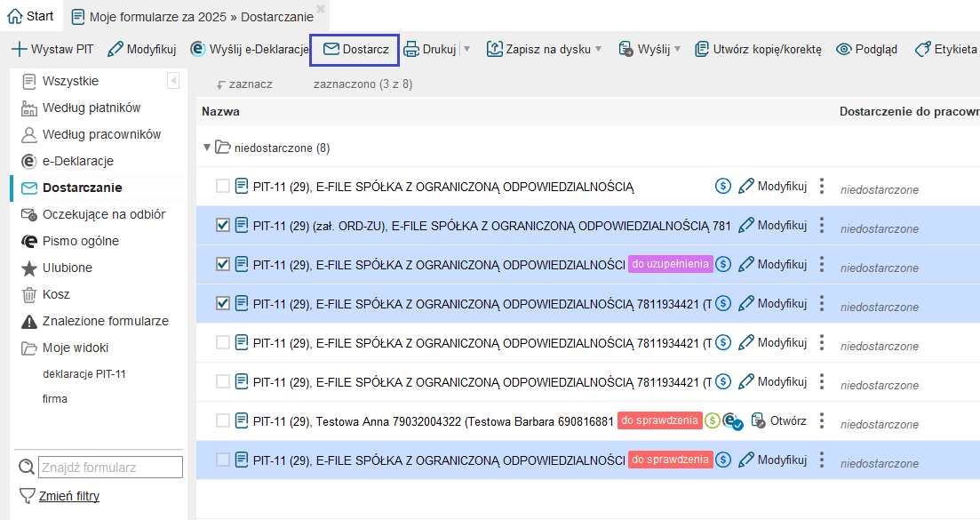Uncheck the PIT-11 (zał. ORD-ZU) row checkbox
Screen dimensions: 980x520
pyautogui.click(x=223, y=225)
